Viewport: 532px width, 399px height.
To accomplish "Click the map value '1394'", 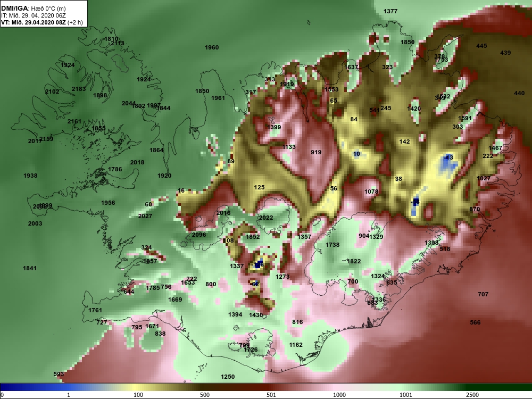I will 235,314.
